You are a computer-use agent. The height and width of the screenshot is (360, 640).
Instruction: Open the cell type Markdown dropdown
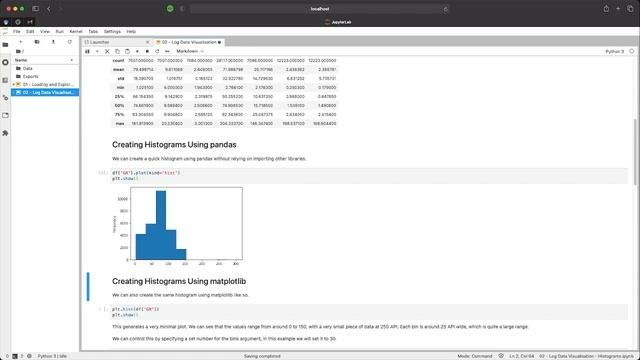tap(190, 51)
